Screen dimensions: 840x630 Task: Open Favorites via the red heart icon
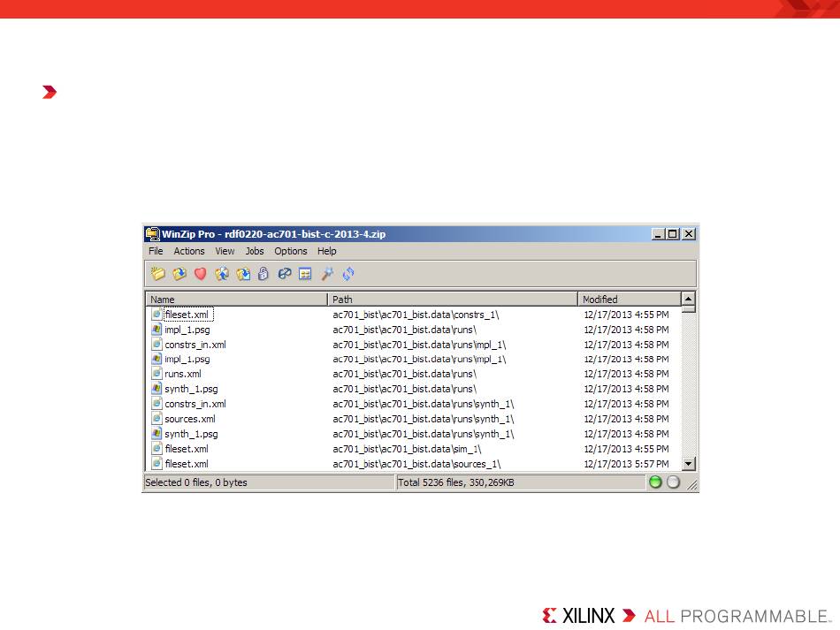(x=201, y=274)
